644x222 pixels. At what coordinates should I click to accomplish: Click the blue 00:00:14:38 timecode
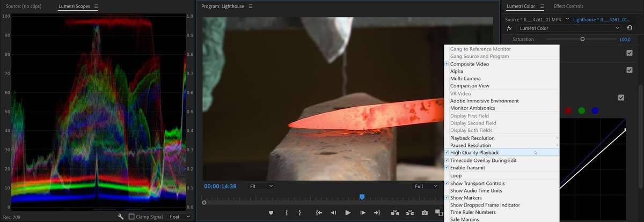click(x=221, y=186)
